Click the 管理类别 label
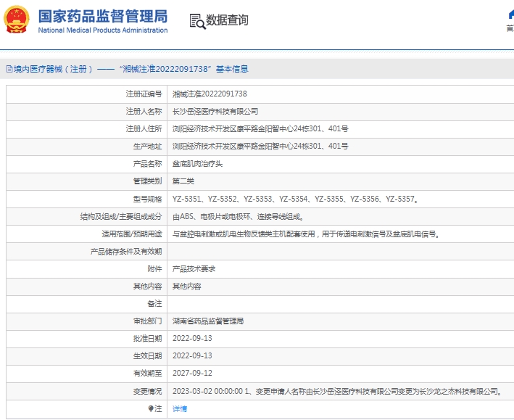The image size is (514, 420). (147, 181)
